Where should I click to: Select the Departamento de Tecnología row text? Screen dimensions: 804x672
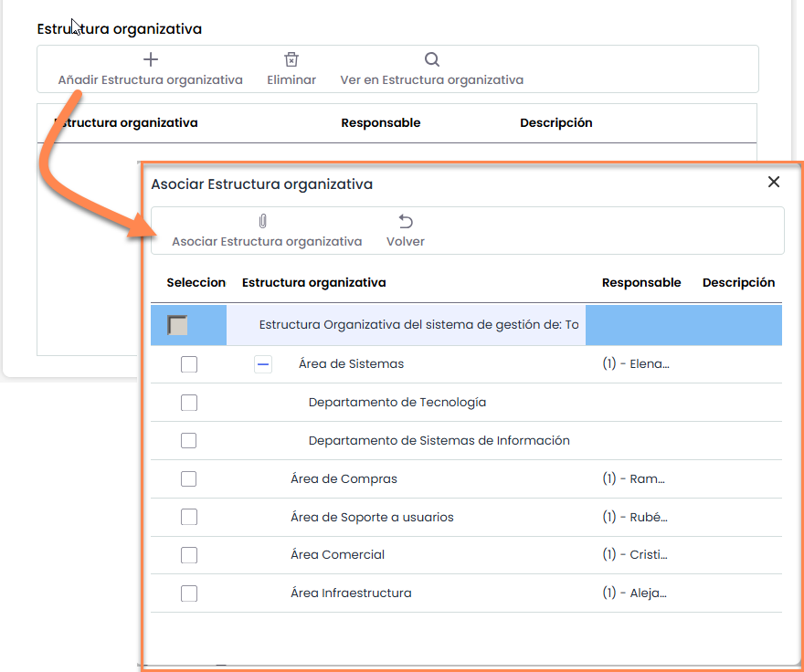click(397, 403)
